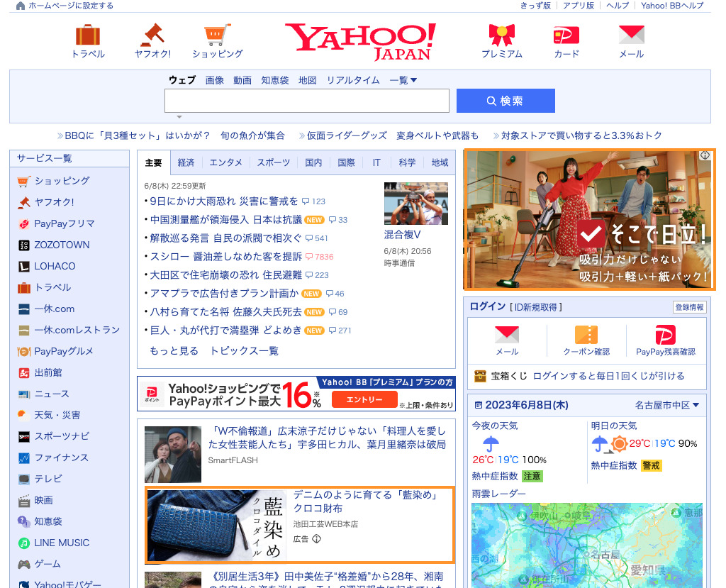Open the 雨雲レーダー rain radar map
This screenshot has height=588, width=726.
586,545
